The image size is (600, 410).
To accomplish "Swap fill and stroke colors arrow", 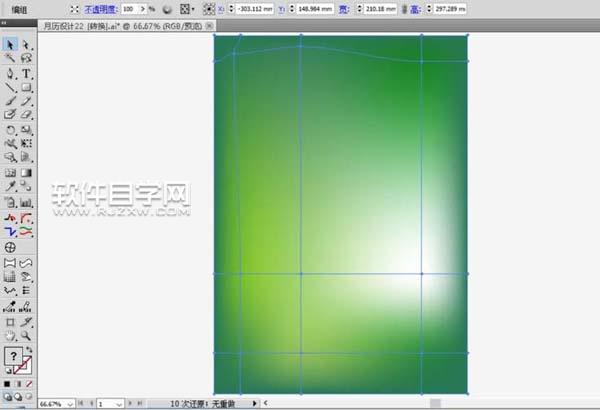I will click(x=29, y=350).
